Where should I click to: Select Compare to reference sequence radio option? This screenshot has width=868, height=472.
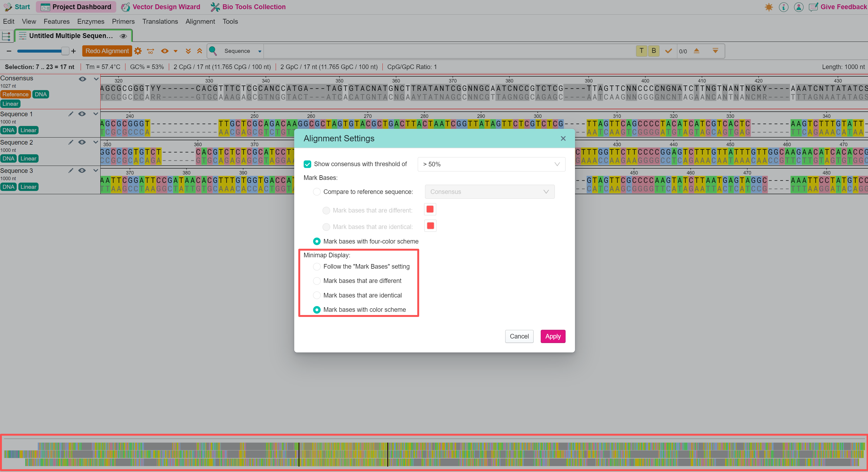[317, 192]
